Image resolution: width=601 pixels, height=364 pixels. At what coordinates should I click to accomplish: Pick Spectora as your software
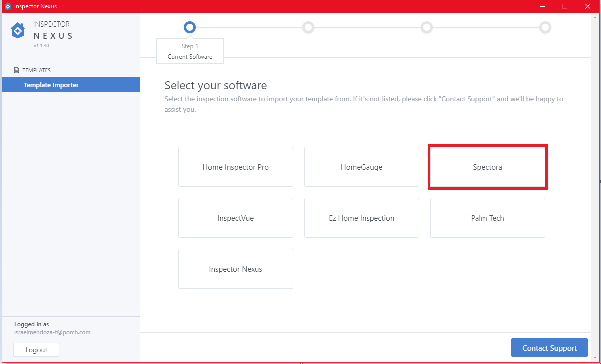pyautogui.click(x=487, y=167)
